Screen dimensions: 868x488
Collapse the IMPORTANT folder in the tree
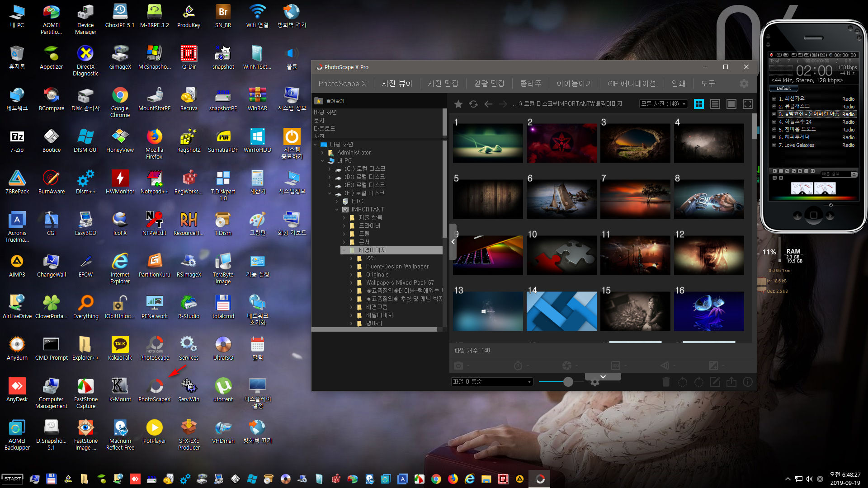pyautogui.click(x=337, y=210)
